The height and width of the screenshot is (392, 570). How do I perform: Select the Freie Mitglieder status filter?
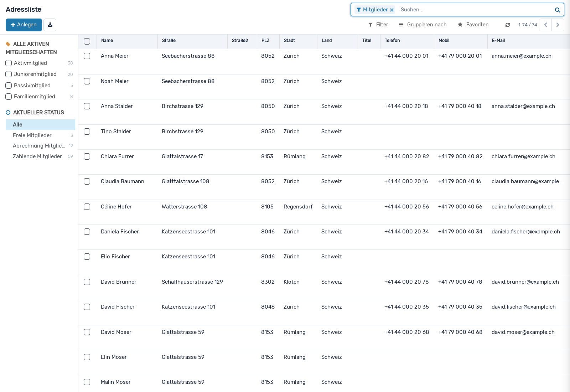(40, 135)
